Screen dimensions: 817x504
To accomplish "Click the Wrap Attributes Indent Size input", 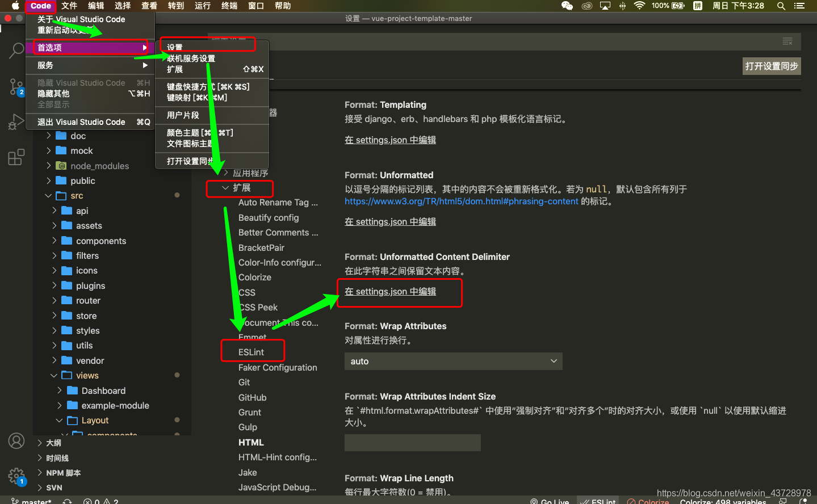I will tap(413, 443).
